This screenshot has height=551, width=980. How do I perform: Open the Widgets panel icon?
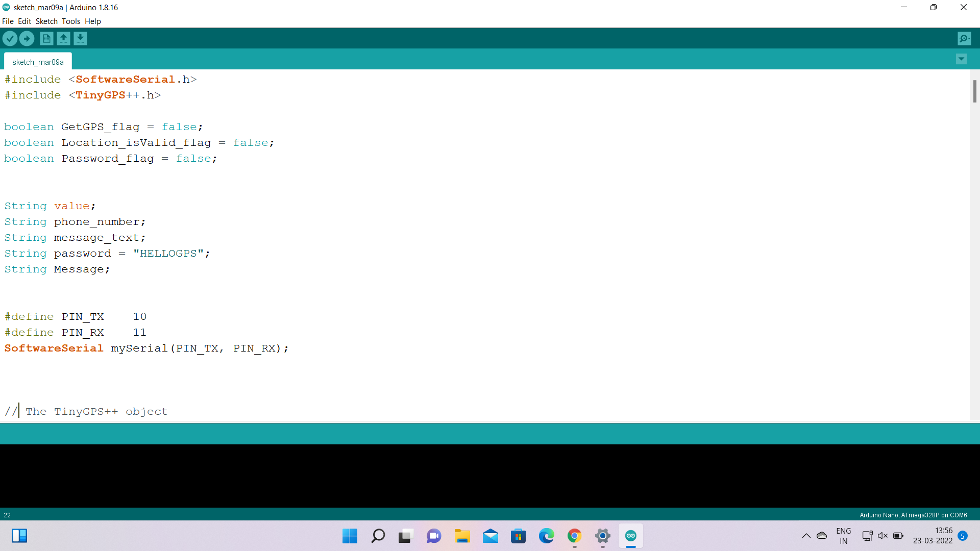pyautogui.click(x=19, y=536)
